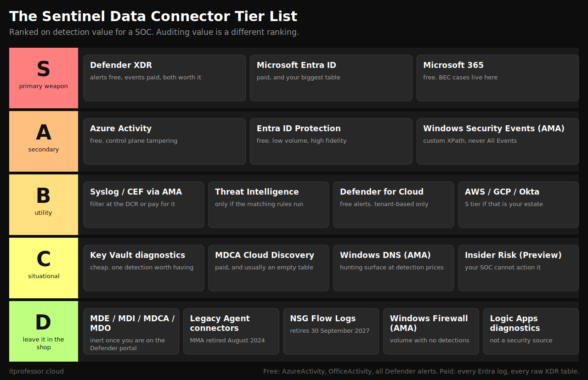Screen dimensions: 588x380
Task: Select the orange A tier block
Action: pos(44,141)
